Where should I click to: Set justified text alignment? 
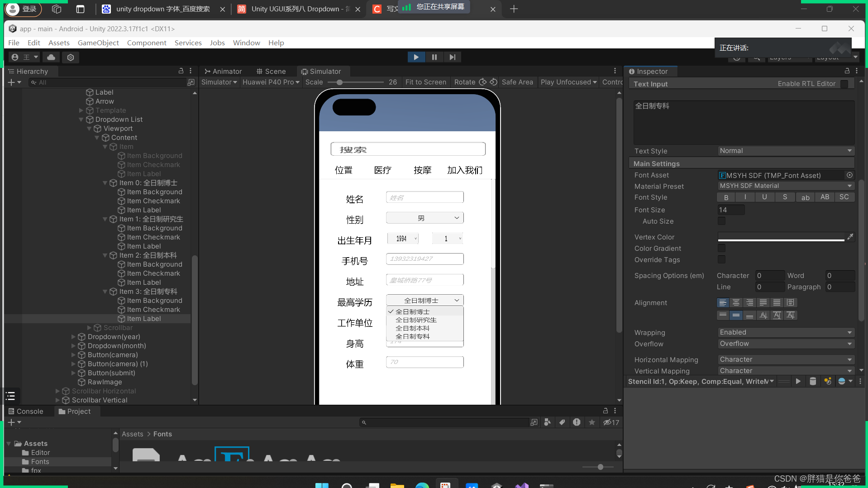[x=763, y=302]
